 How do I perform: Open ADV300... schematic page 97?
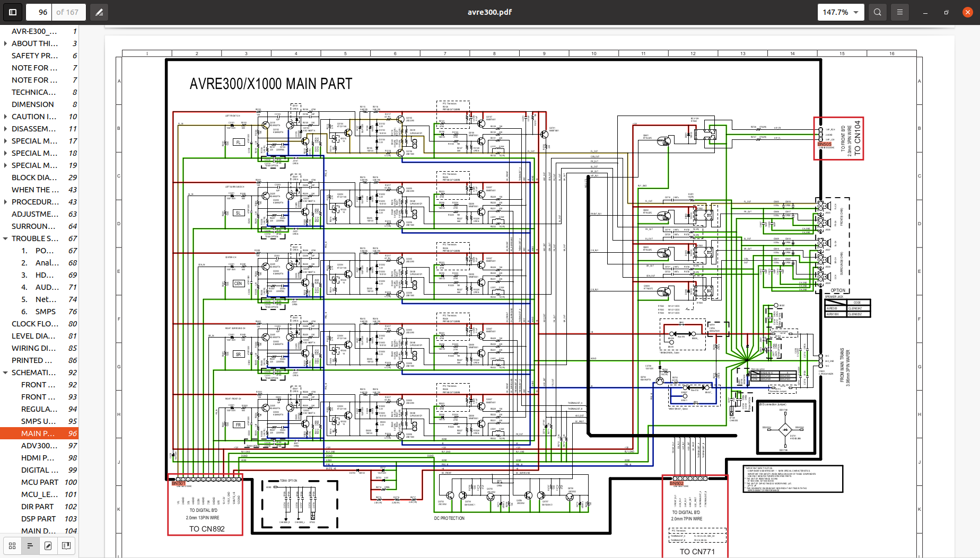point(39,446)
